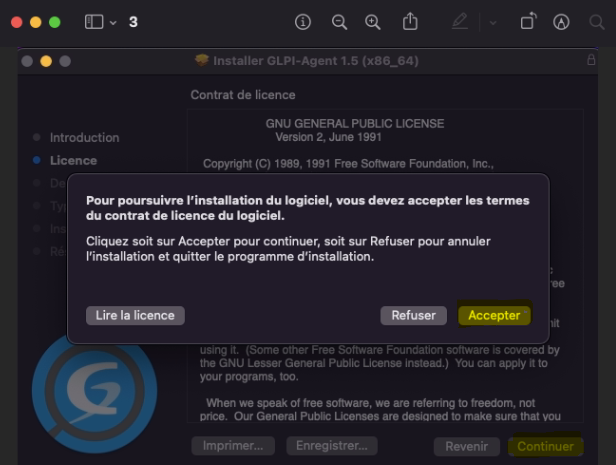Maximize Preview with the green button
Image resolution: width=616 pixels, height=465 pixels.
pos(55,22)
